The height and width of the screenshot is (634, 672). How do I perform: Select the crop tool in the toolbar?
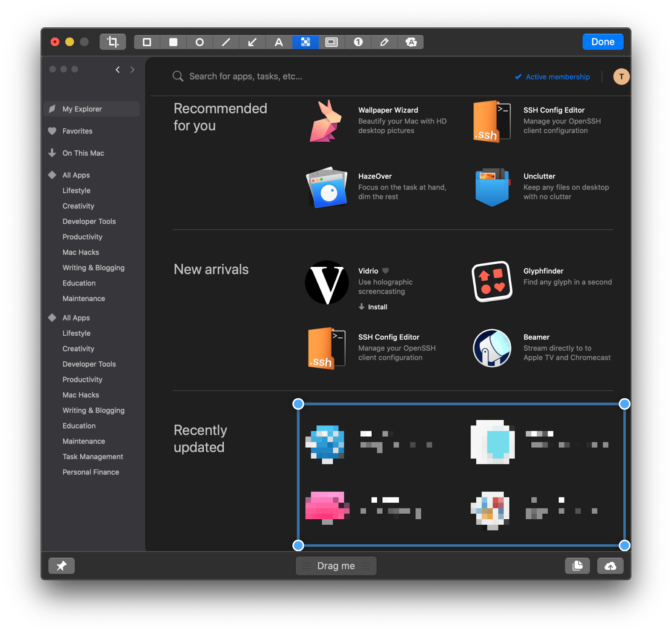[112, 42]
